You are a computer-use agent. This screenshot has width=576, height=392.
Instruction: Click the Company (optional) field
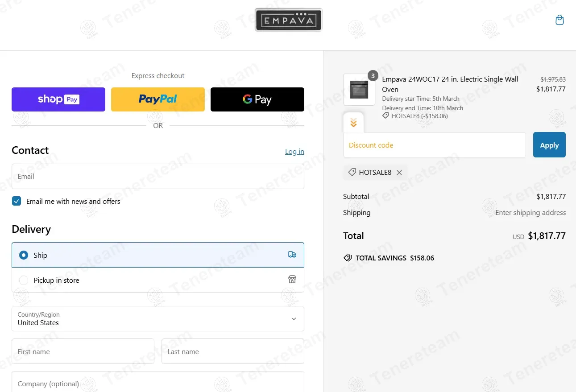pyautogui.click(x=158, y=382)
